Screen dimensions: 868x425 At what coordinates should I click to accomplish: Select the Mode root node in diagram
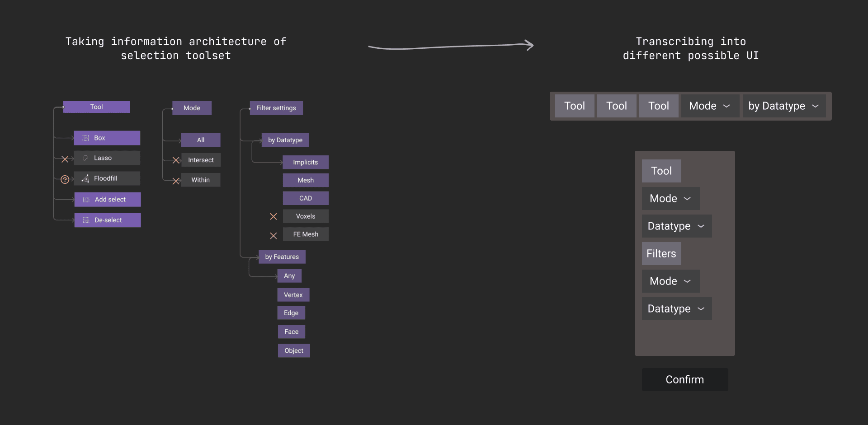192,108
